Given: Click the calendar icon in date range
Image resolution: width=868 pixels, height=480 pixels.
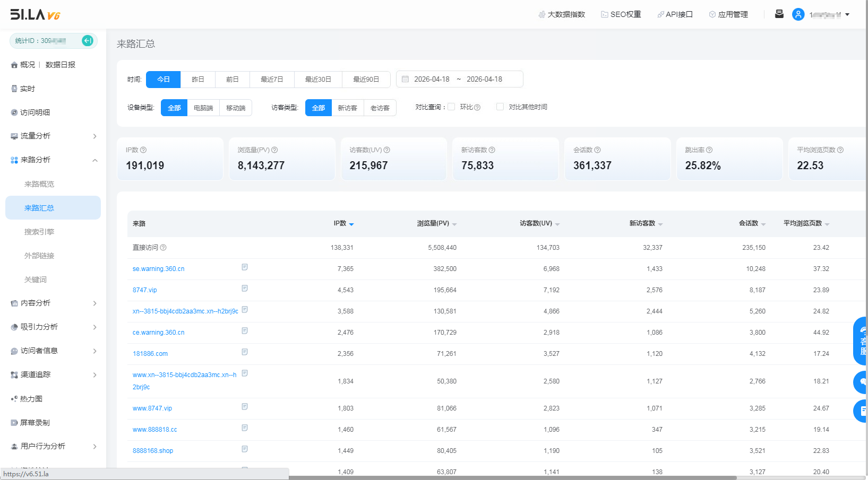Looking at the screenshot, I should coord(405,79).
